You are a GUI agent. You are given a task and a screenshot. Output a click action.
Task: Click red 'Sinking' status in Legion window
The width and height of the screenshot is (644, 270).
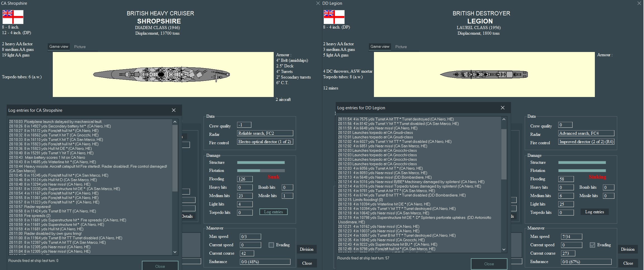tap(597, 177)
